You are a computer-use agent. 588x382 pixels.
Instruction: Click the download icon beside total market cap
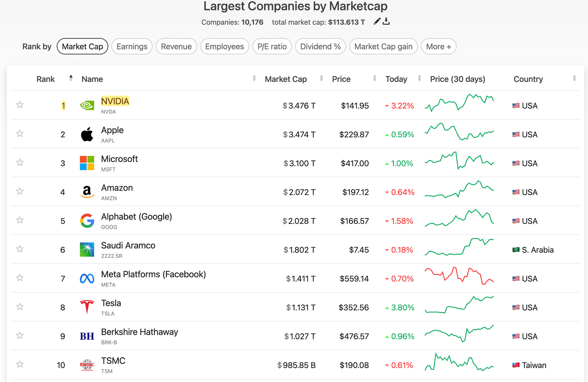pyautogui.click(x=386, y=22)
